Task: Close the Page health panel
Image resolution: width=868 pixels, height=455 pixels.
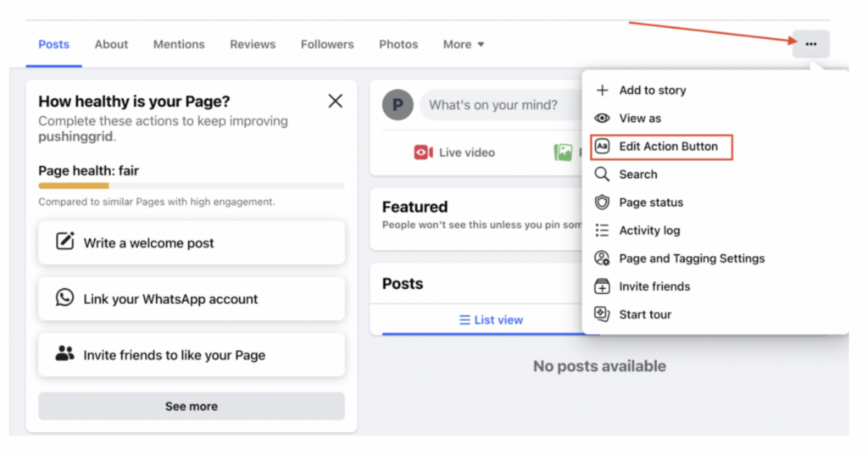Action: click(x=335, y=102)
